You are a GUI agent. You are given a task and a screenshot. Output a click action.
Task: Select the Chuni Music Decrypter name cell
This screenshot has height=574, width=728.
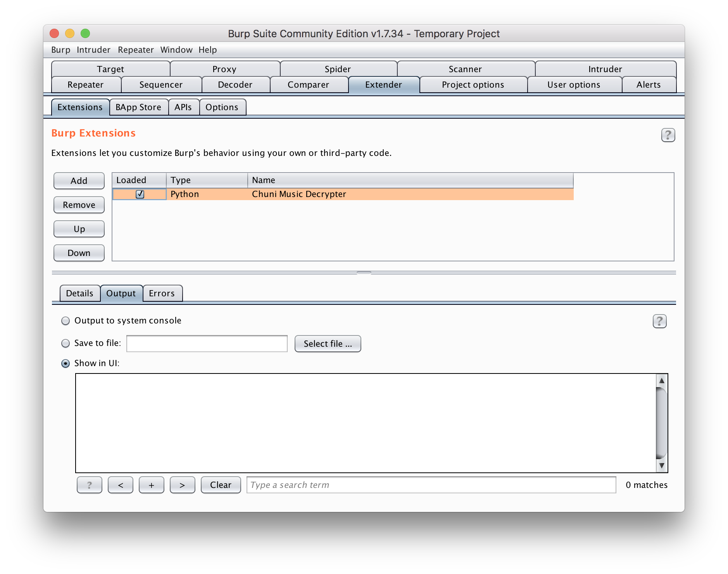[x=411, y=194]
